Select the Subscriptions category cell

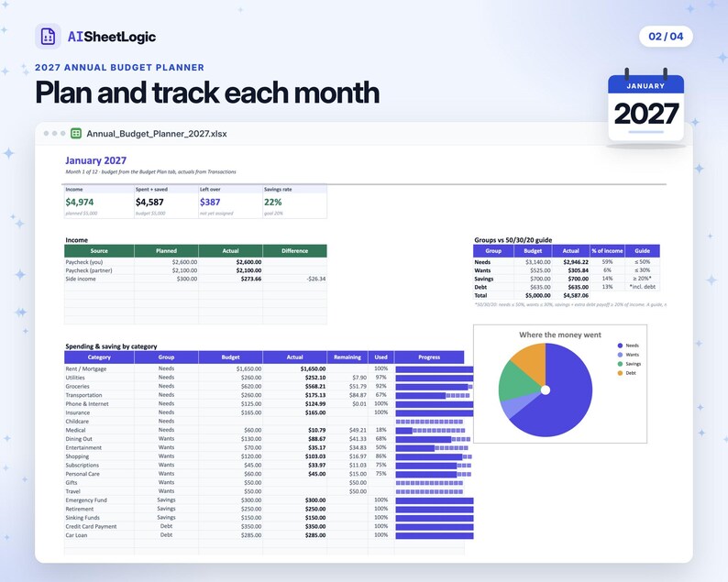pos(99,465)
